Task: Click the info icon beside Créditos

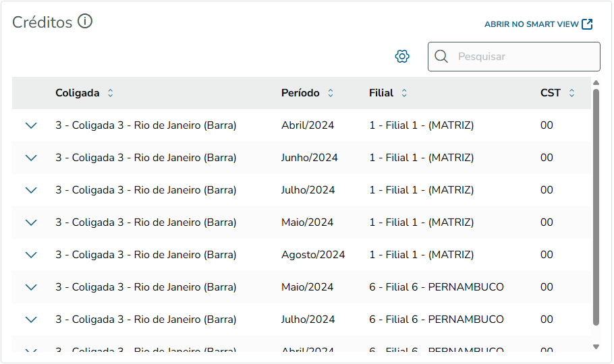Action: (x=84, y=22)
